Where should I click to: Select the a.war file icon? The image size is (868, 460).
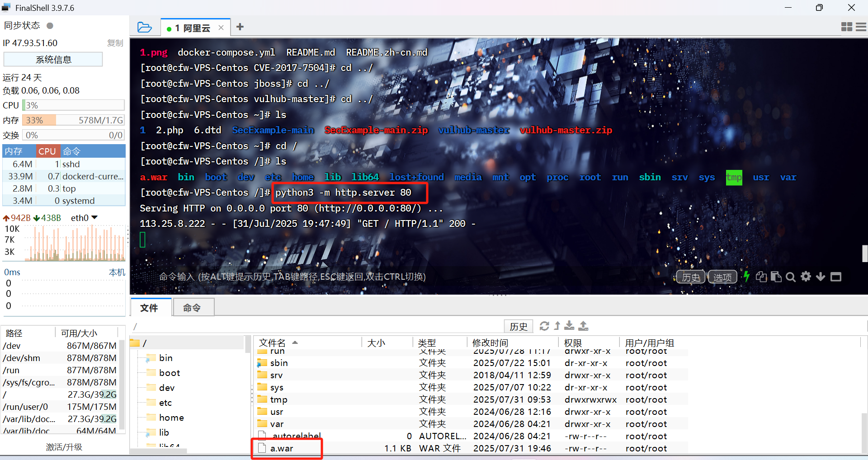point(262,448)
